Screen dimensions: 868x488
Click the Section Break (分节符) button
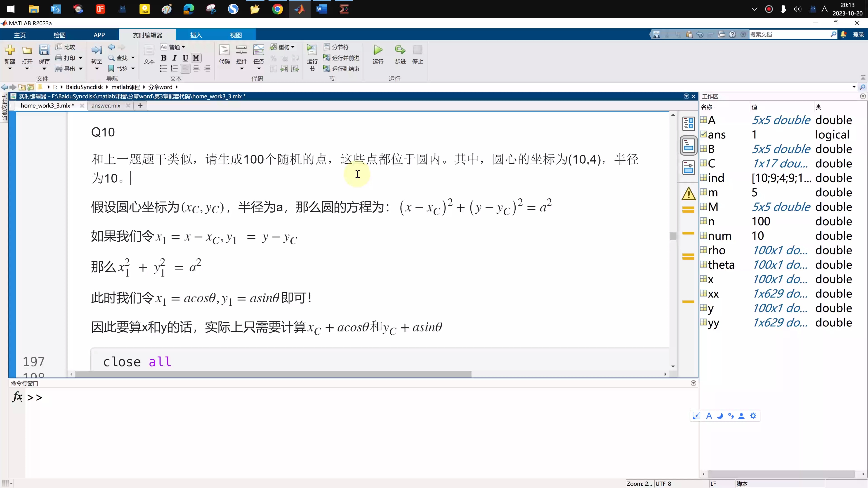(x=336, y=47)
